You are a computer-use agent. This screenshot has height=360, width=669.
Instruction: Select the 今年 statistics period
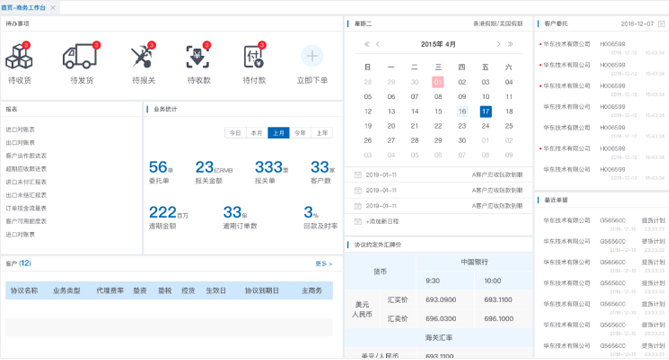click(300, 133)
